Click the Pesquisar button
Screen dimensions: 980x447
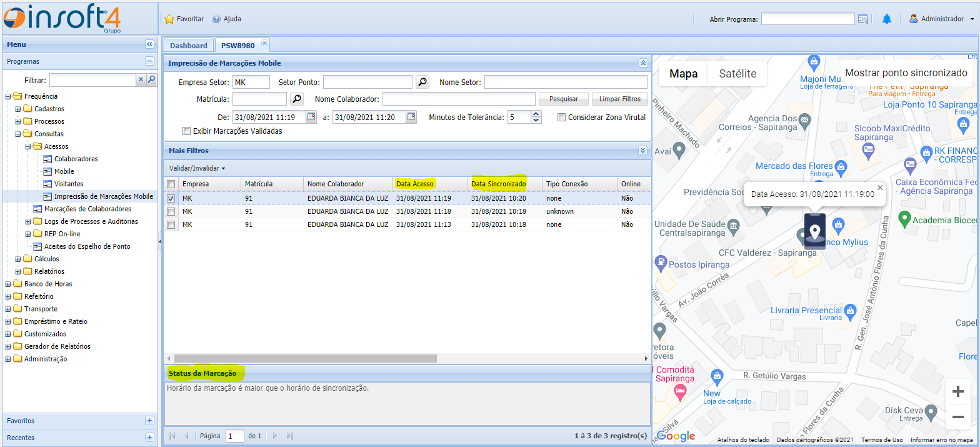click(x=564, y=99)
